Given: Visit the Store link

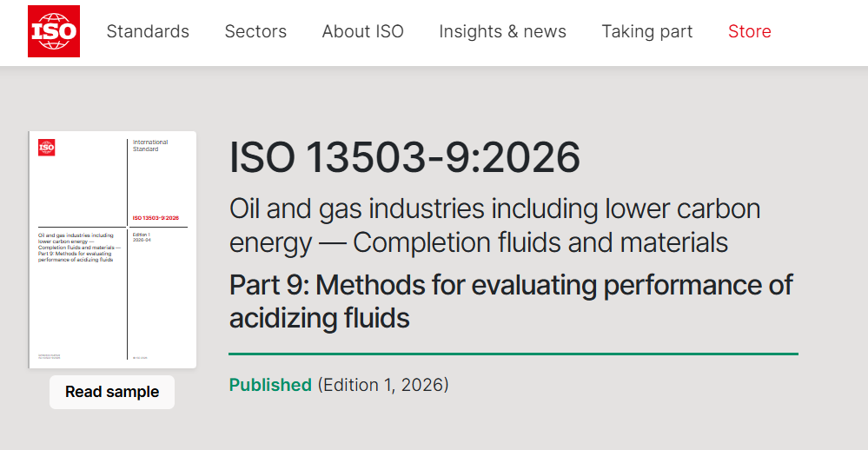Looking at the screenshot, I should click(749, 31).
